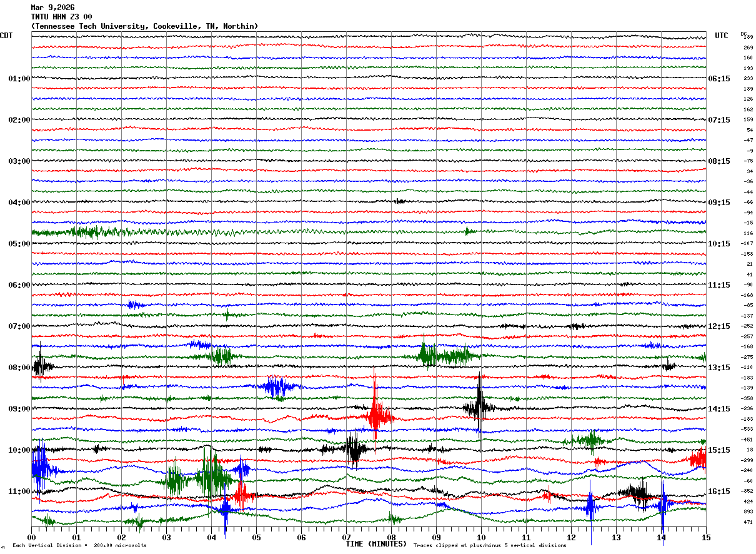Click the DC offset value 893
756x554 pixels.
(x=748, y=511)
